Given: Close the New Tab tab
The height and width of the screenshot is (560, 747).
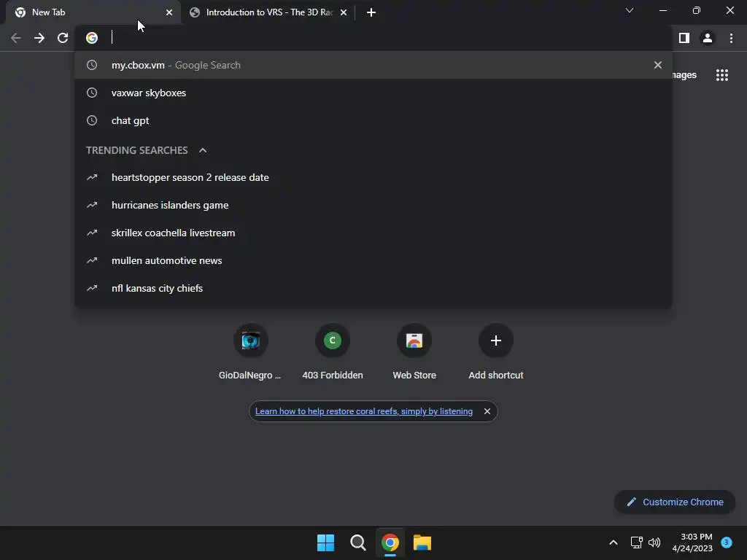Looking at the screenshot, I should (169, 12).
